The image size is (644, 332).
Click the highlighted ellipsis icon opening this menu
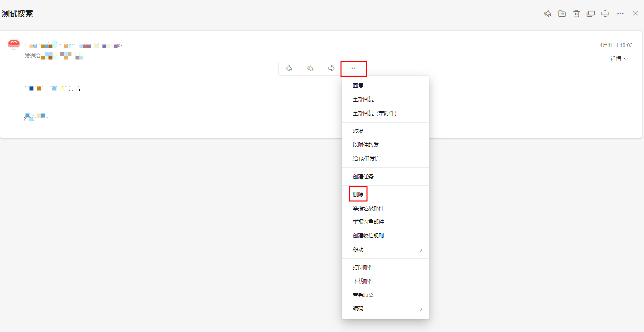pyautogui.click(x=353, y=69)
